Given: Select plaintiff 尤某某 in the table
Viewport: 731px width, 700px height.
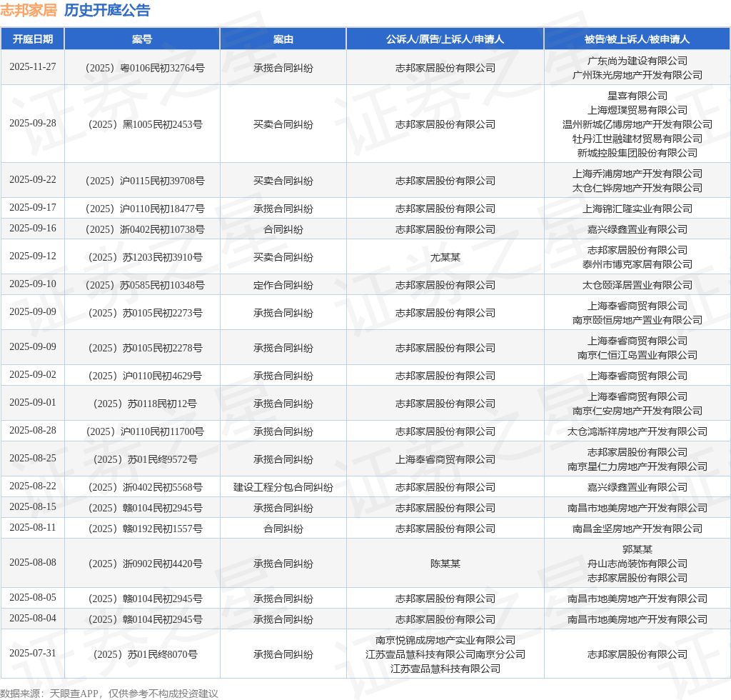Looking at the screenshot, I should coord(445,257).
